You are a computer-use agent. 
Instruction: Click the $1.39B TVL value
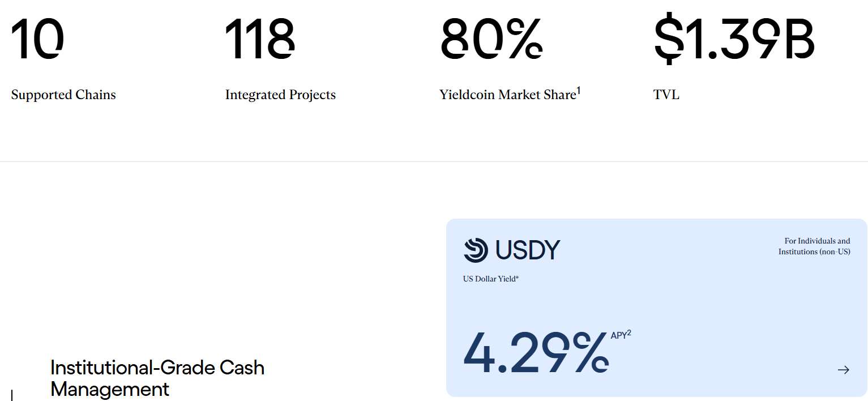click(734, 39)
